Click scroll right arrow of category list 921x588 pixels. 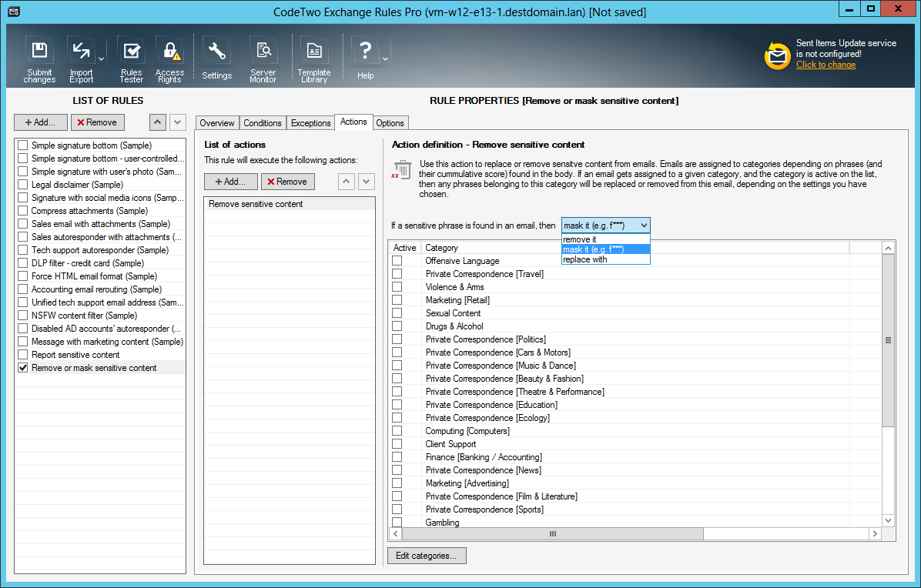(x=876, y=533)
